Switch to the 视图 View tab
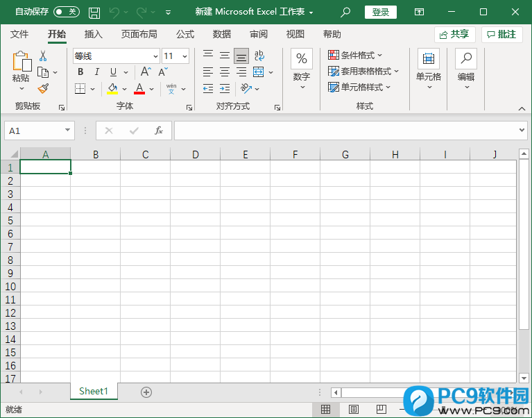This screenshot has height=418, width=532. pyautogui.click(x=295, y=34)
